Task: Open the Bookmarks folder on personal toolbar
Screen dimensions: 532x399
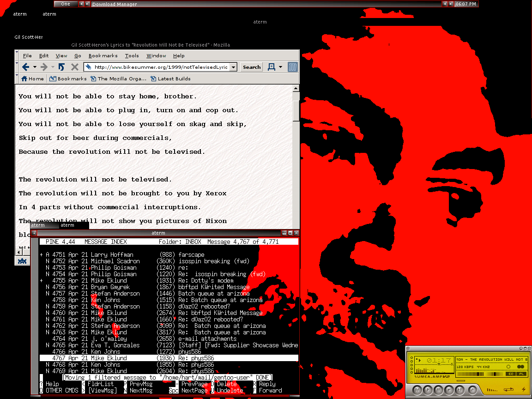Action: [68, 79]
